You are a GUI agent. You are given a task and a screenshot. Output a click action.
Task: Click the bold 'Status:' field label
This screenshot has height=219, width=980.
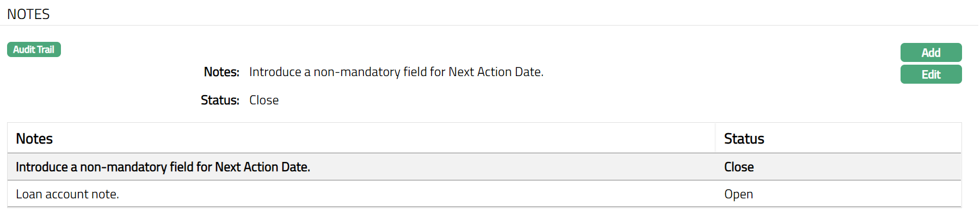tap(220, 100)
